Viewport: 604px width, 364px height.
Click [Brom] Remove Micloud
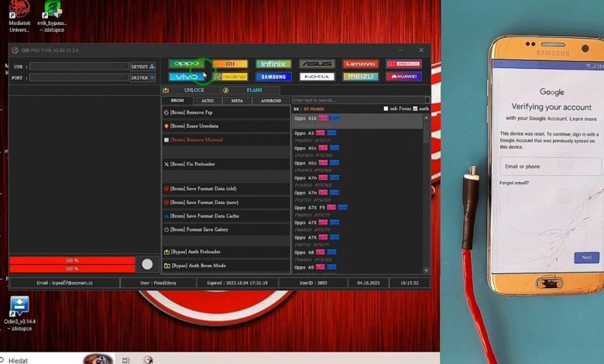226,140
